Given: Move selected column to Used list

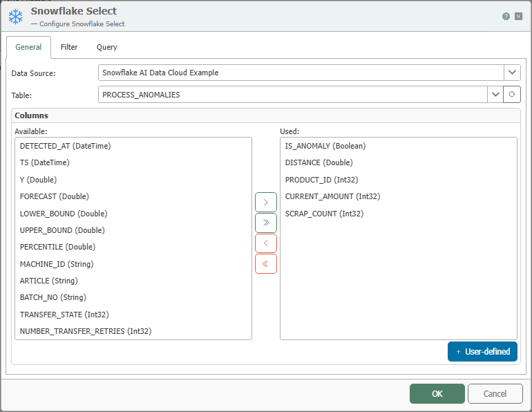Looking at the screenshot, I should (266, 203).
